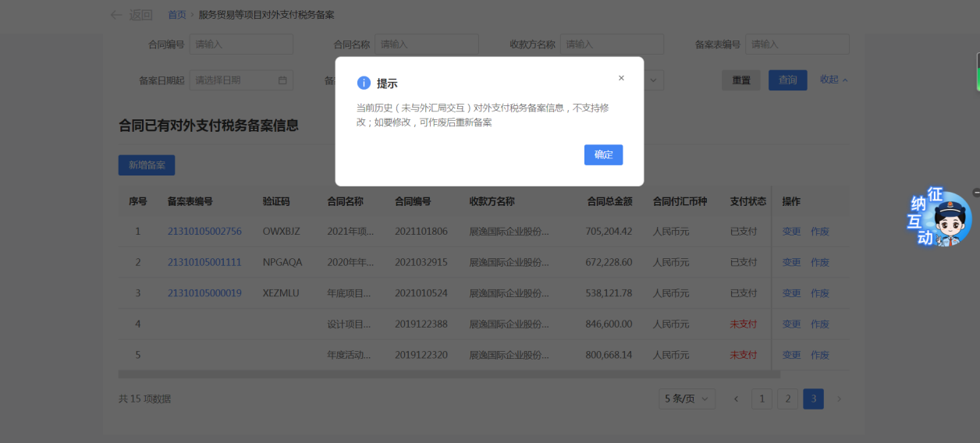Click the next page arrow in pagination

[839, 399]
